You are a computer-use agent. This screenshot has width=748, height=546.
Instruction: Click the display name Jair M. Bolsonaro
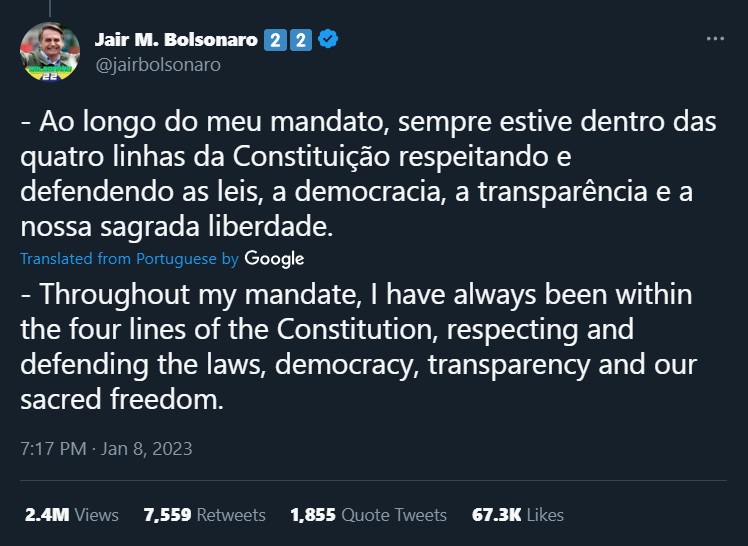pos(176,40)
